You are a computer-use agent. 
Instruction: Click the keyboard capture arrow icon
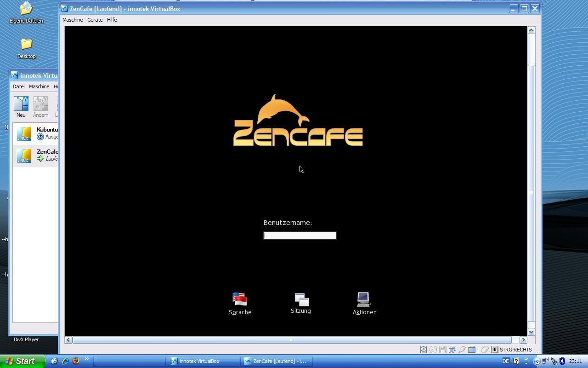click(x=495, y=350)
